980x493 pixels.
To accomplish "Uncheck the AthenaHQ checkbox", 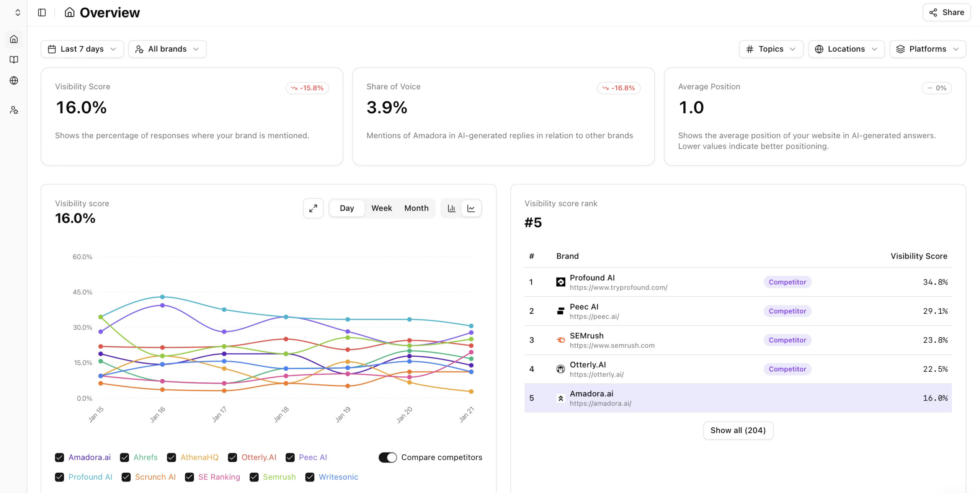I will click(x=171, y=457).
